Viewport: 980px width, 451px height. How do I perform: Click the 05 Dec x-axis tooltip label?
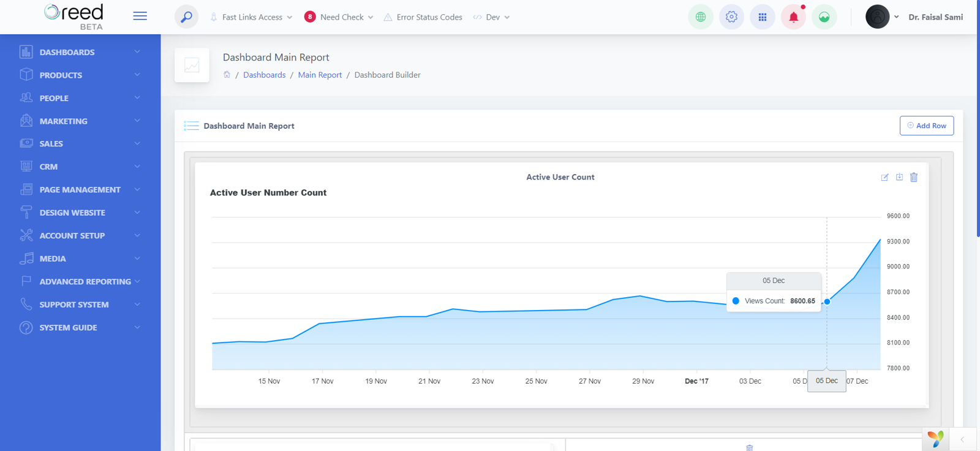click(827, 381)
